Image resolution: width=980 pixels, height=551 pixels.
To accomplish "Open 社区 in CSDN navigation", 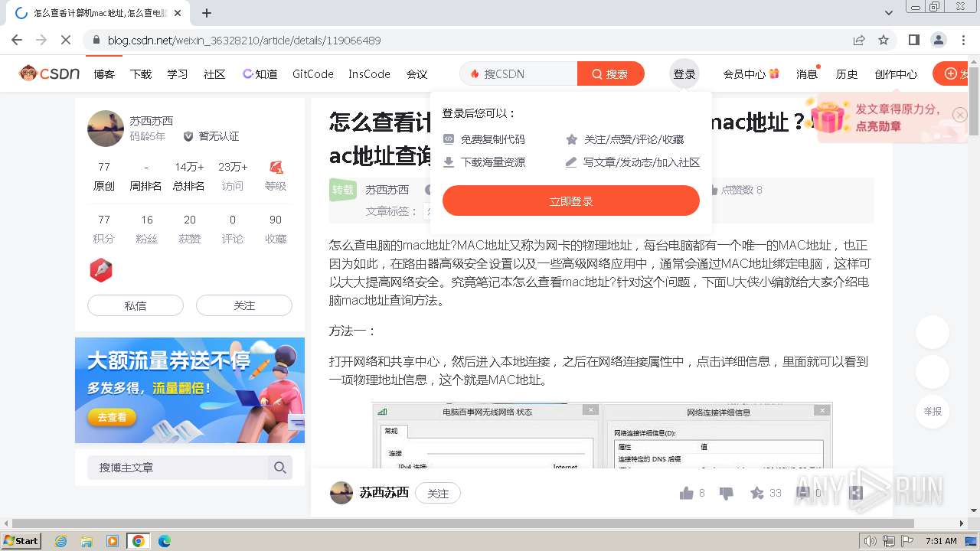I will click(x=214, y=74).
